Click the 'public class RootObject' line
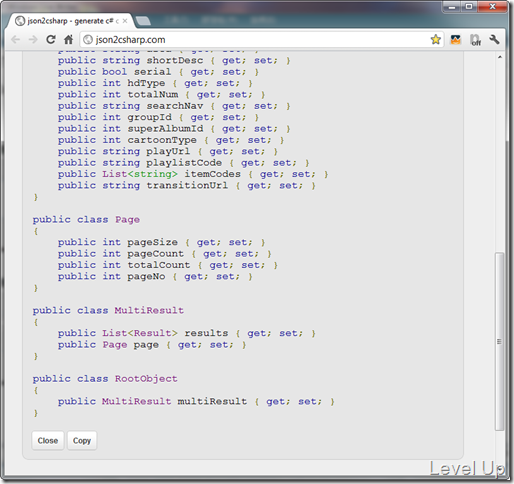The height and width of the screenshot is (484, 514). pyautogui.click(x=105, y=379)
